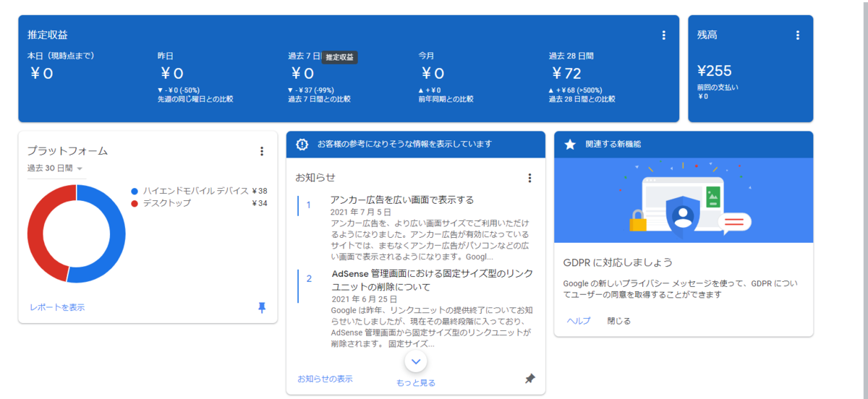Click the プラットフォーム card title
868x399 pixels.
(67, 151)
